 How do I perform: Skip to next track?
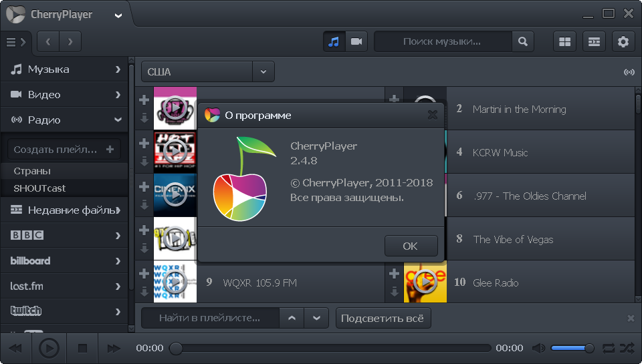coord(114,349)
